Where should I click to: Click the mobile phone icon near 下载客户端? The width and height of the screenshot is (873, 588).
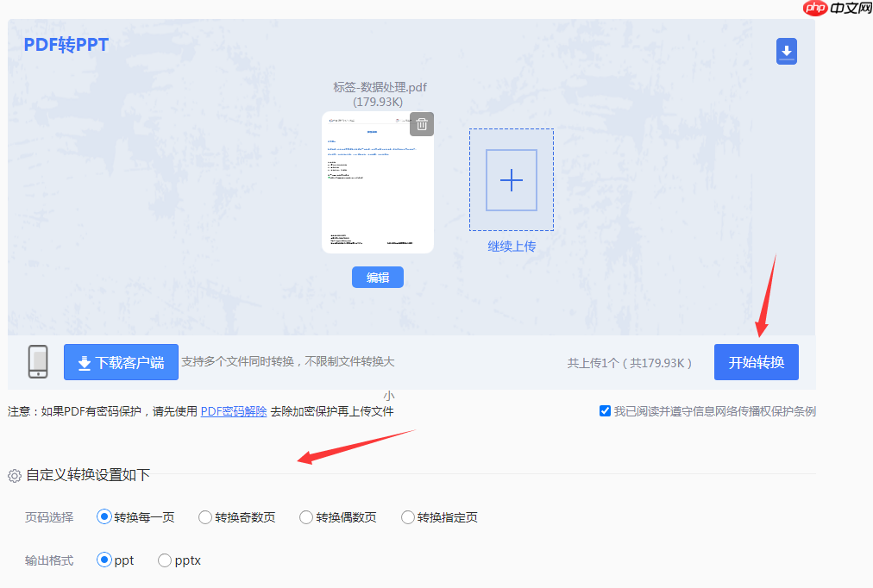click(38, 361)
